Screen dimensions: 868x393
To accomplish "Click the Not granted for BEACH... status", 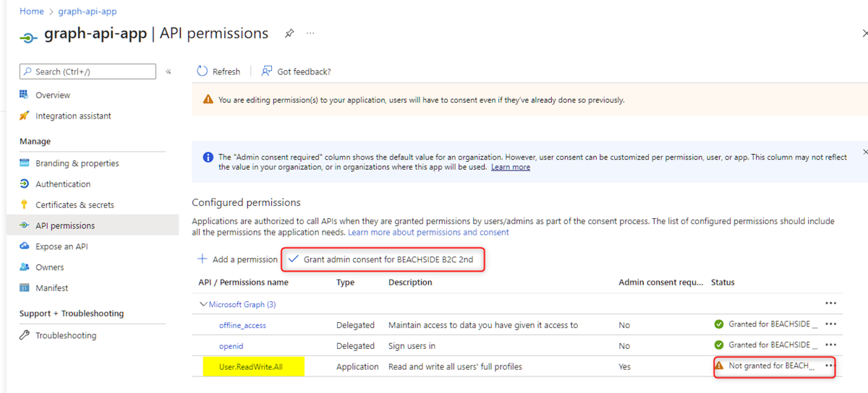I will click(772, 366).
